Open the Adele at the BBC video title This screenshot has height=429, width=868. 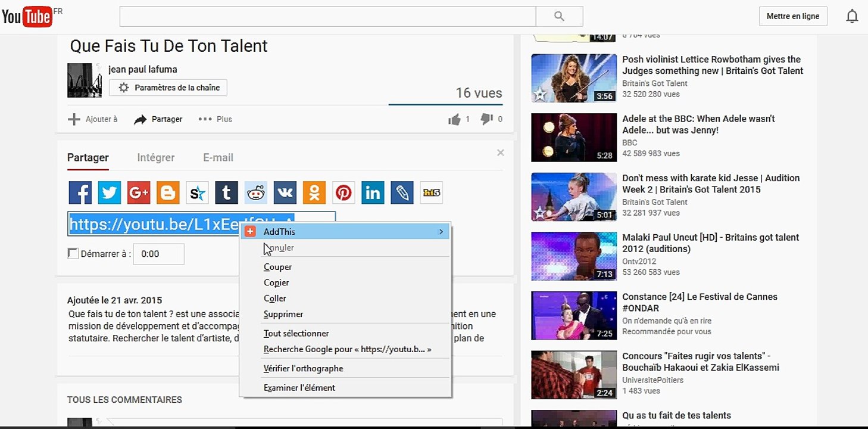coord(698,124)
